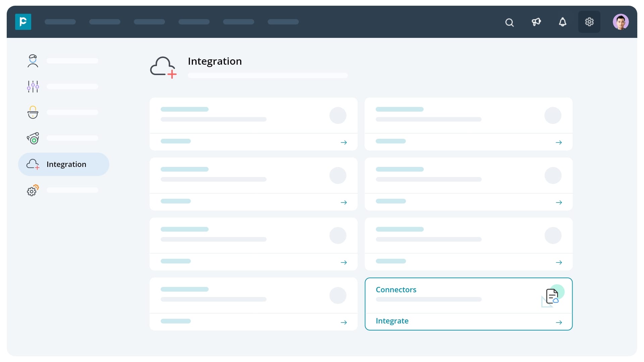Click the megaphone announcements icon in top bar
644x362 pixels.
point(536,22)
